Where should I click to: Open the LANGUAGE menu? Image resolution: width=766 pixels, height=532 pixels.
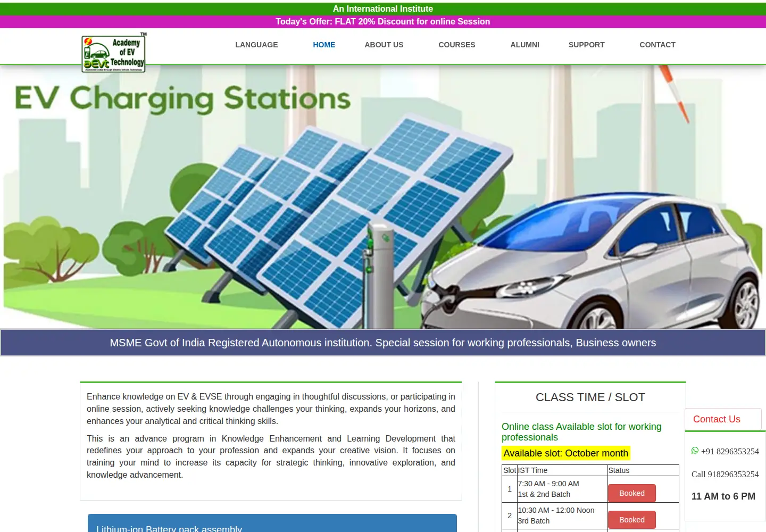pyautogui.click(x=256, y=45)
